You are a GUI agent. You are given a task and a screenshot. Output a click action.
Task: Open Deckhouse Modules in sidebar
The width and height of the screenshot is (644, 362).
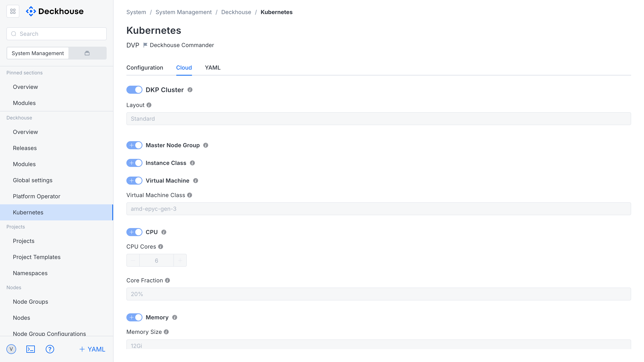tap(57, 164)
